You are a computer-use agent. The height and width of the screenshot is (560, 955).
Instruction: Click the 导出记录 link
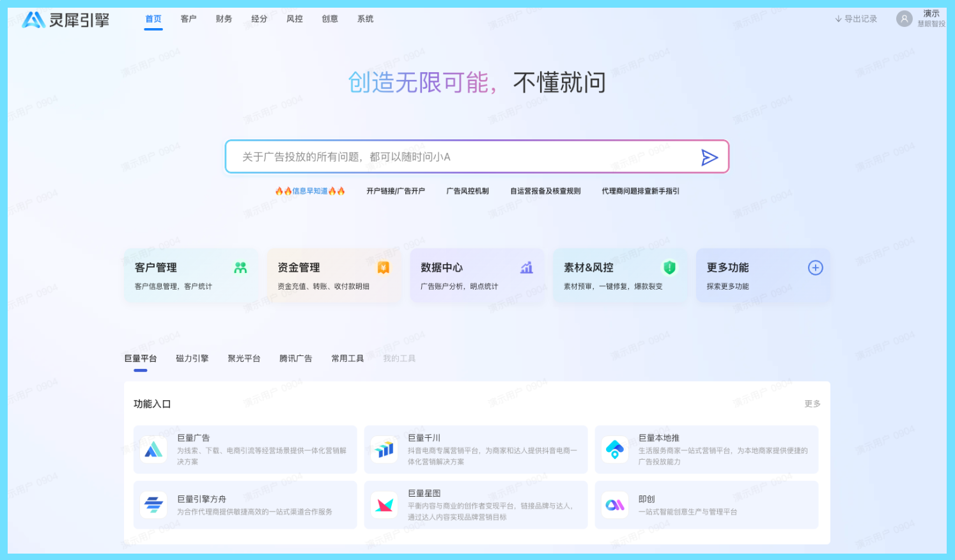click(x=856, y=19)
